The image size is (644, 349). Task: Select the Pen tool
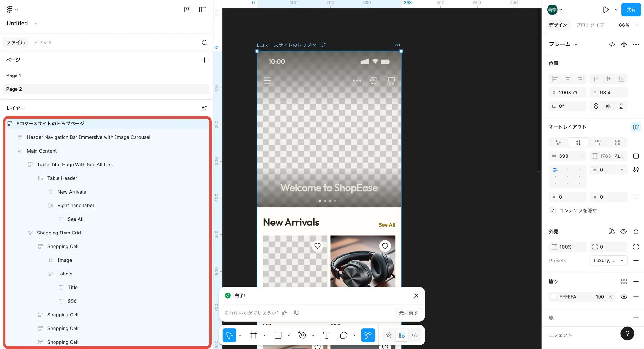302,335
